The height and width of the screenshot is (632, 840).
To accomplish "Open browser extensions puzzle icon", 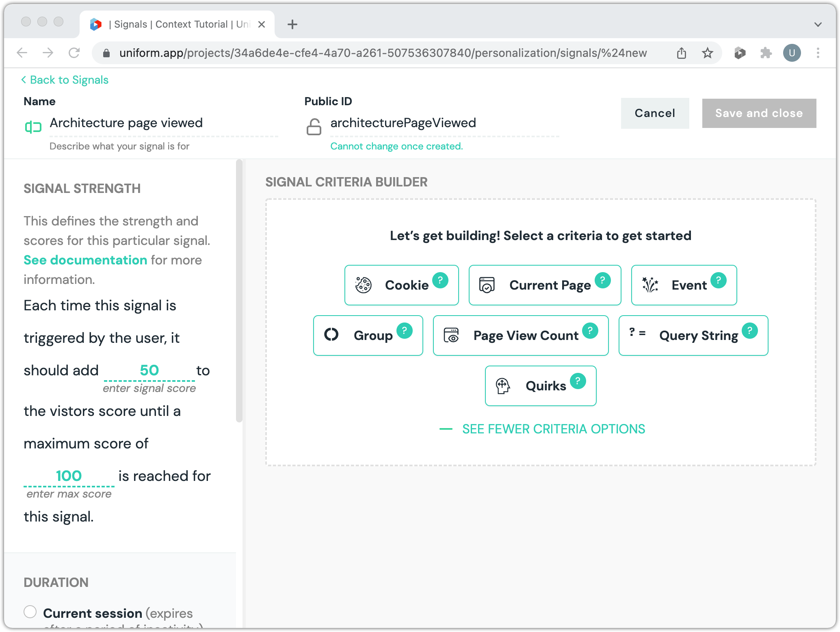I will (x=766, y=53).
